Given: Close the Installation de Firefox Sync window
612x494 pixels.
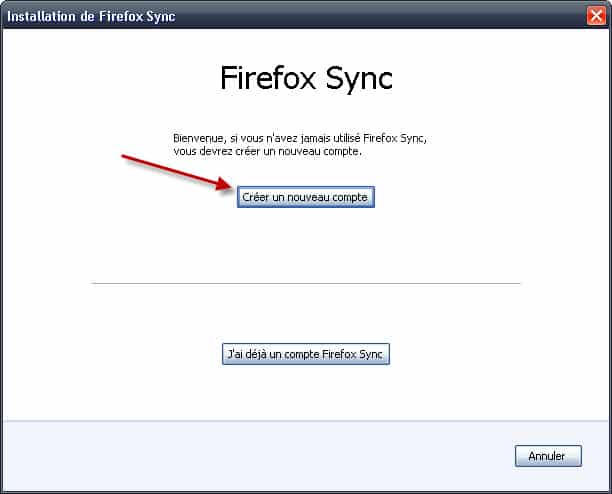Looking at the screenshot, I should coord(596,16).
